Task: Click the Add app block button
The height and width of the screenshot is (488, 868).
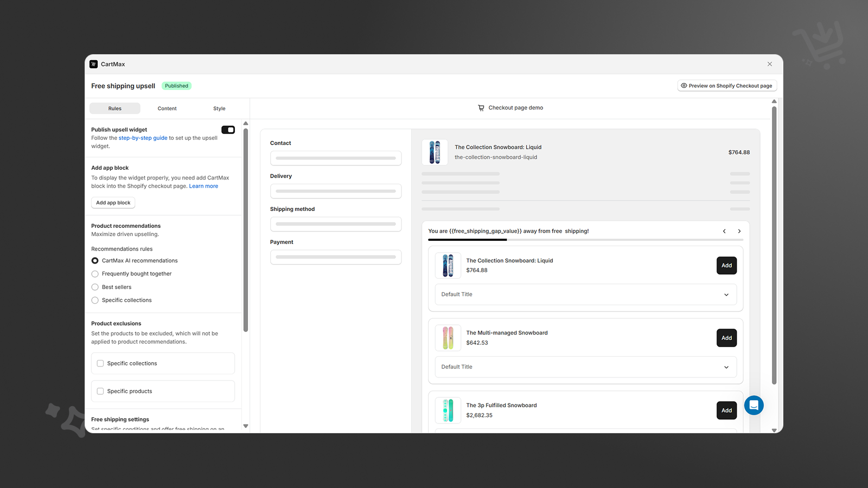Action: (113, 203)
